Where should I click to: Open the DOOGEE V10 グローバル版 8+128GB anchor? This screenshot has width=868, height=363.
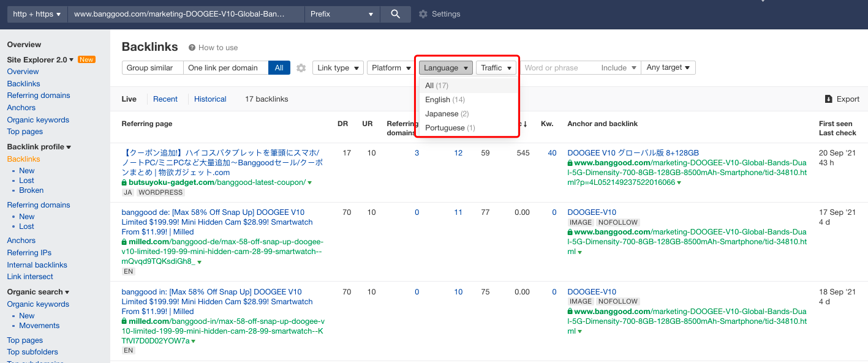pos(633,153)
